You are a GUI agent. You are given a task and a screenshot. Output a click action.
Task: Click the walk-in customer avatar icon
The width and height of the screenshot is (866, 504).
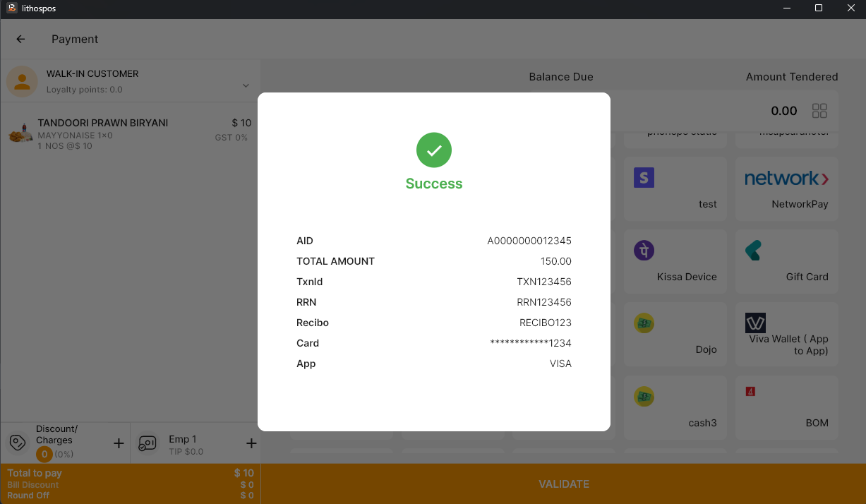pyautogui.click(x=22, y=81)
